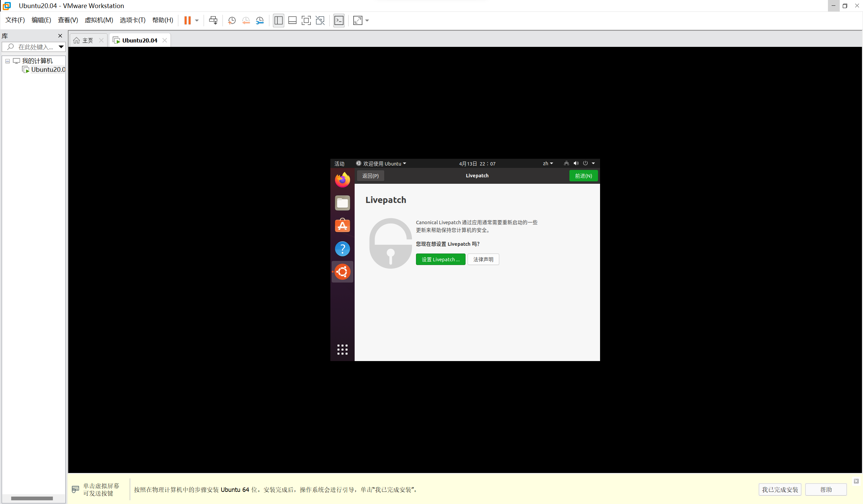863x504 pixels.
Task: Open Ubuntu 活动 activities overview
Action: pyautogui.click(x=339, y=164)
